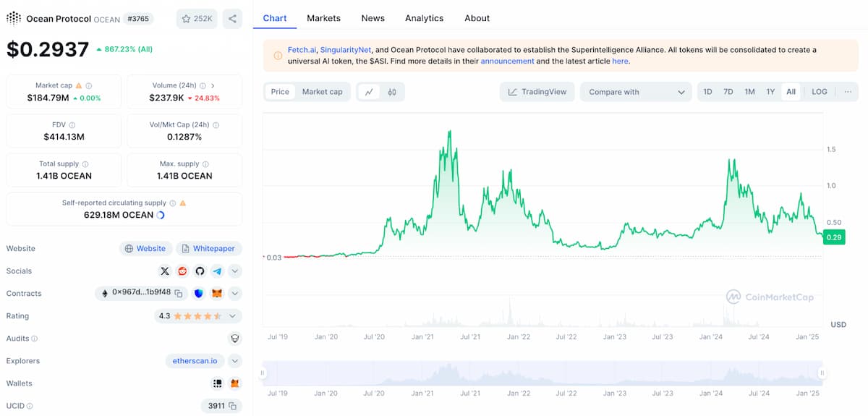Click the Ocean Protocol logo icon

(14, 19)
